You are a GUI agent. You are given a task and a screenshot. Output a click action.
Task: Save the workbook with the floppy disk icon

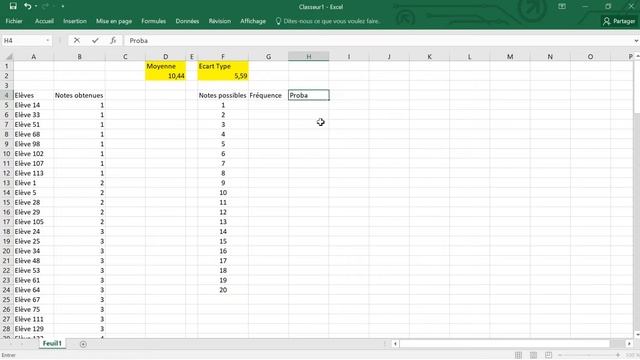pyautogui.click(x=13, y=6)
